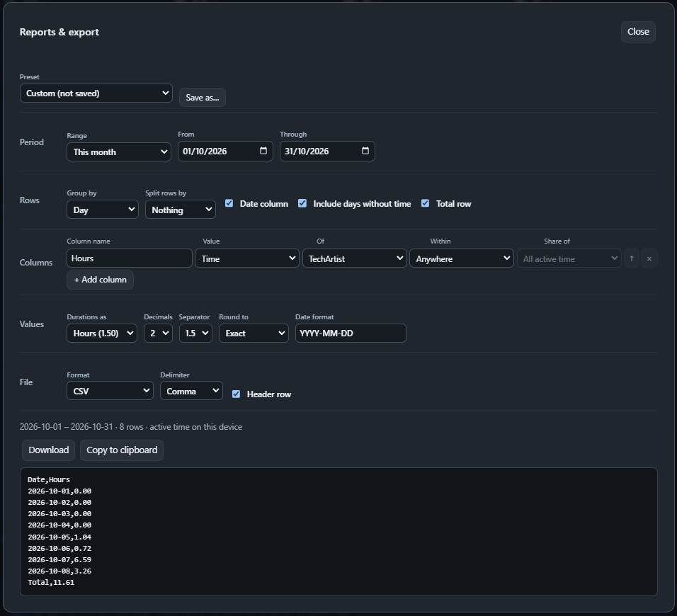Open the From date calendar picker icon

point(263,151)
